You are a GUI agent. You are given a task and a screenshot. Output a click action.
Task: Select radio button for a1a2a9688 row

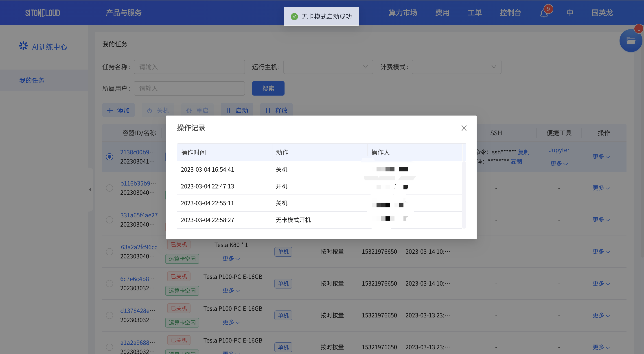pos(110,347)
